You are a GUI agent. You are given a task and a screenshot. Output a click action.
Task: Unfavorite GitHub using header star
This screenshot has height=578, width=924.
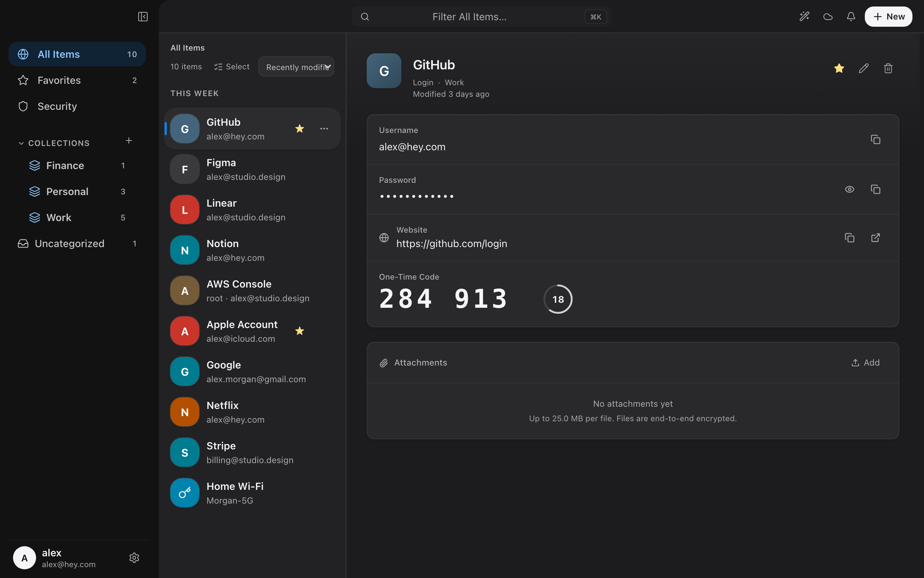tap(839, 68)
